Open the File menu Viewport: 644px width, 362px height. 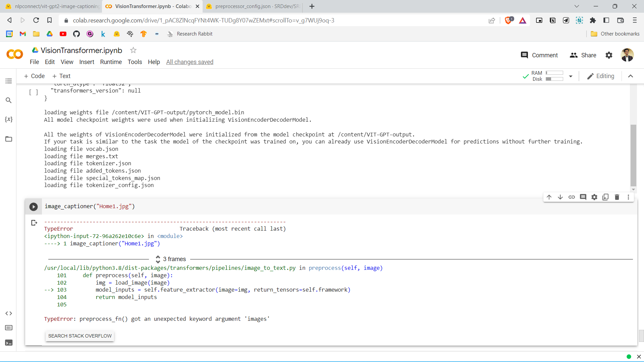[x=34, y=62]
